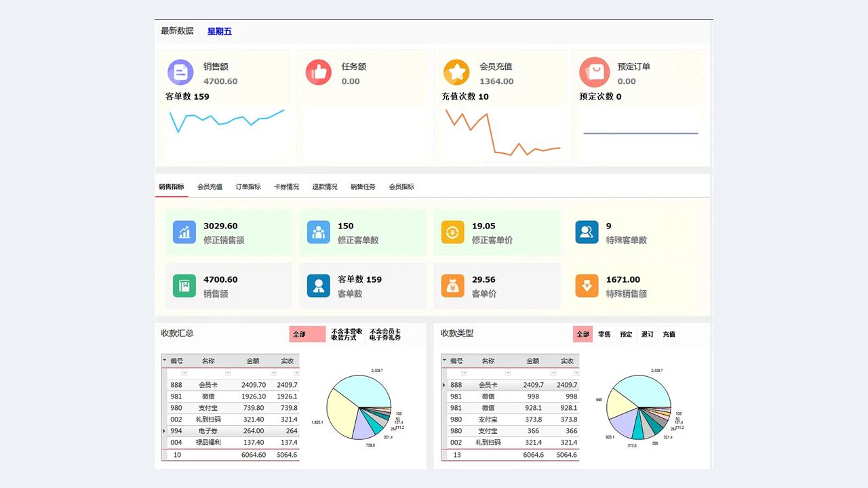Image resolution: width=868 pixels, height=488 pixels.
Task: Filter 收款类型 by 退订
Action: click(648, 334)
